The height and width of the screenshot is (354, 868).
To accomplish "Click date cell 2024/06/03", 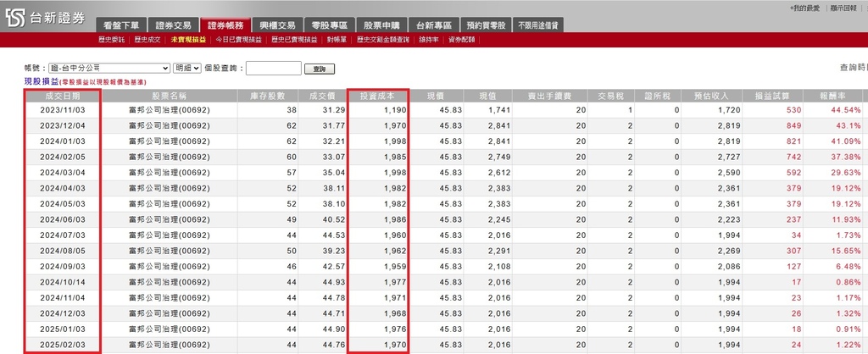I will (63, 219).
